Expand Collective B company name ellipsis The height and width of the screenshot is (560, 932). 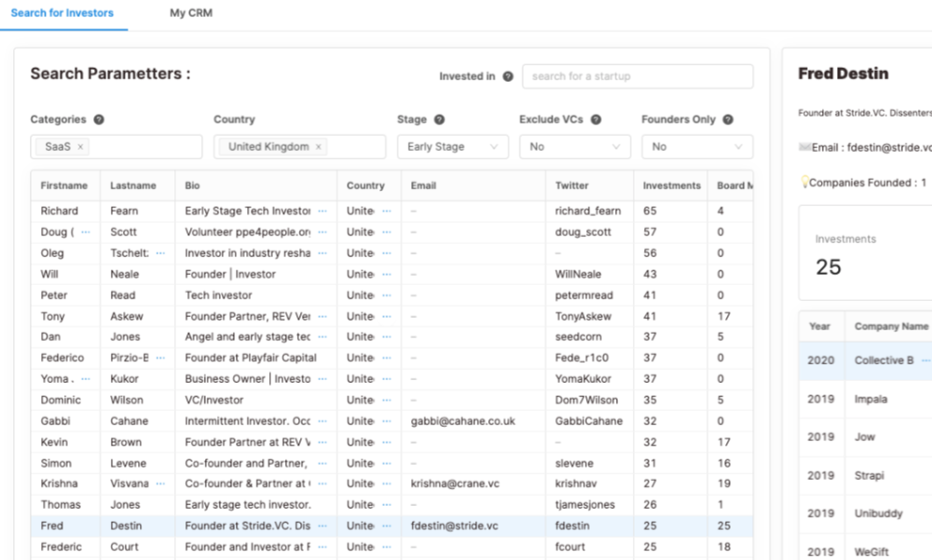925,361
